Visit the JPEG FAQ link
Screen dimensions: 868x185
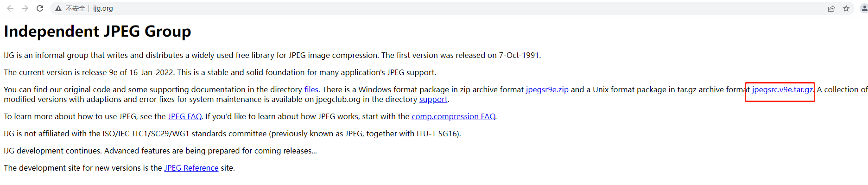tap(184, 116)
